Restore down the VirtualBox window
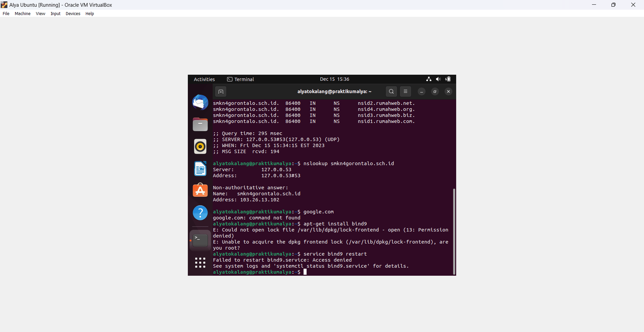644x332 pixels. [613, 5]
